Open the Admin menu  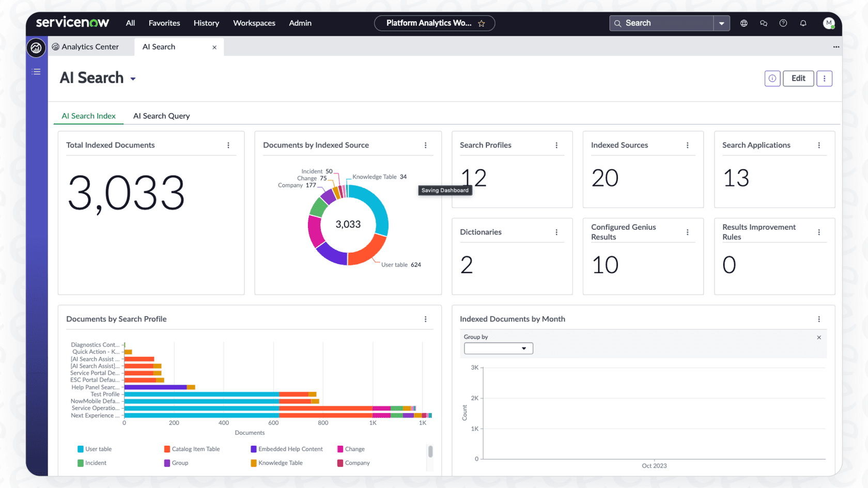pos(300,23)
